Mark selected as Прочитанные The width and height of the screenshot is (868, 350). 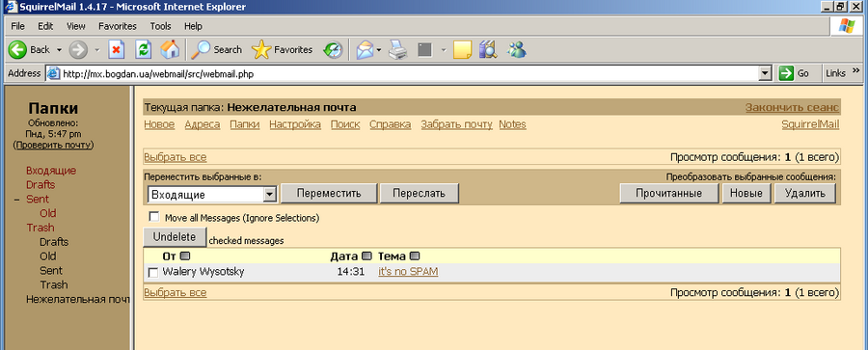(x=668, y=193)
